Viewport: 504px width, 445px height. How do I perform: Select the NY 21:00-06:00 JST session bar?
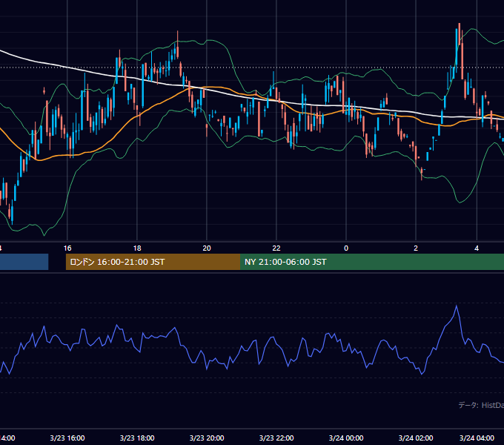(x=372, y=262)
